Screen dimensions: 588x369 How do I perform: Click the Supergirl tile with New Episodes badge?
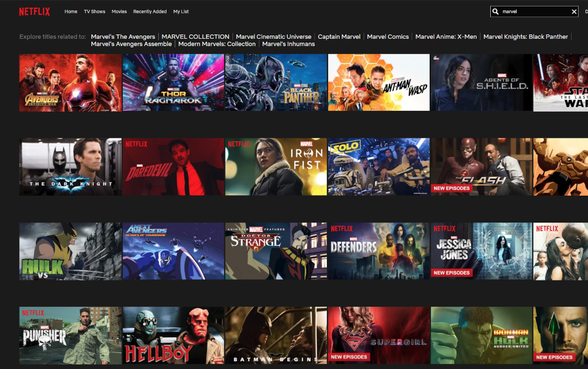[378, 335]
